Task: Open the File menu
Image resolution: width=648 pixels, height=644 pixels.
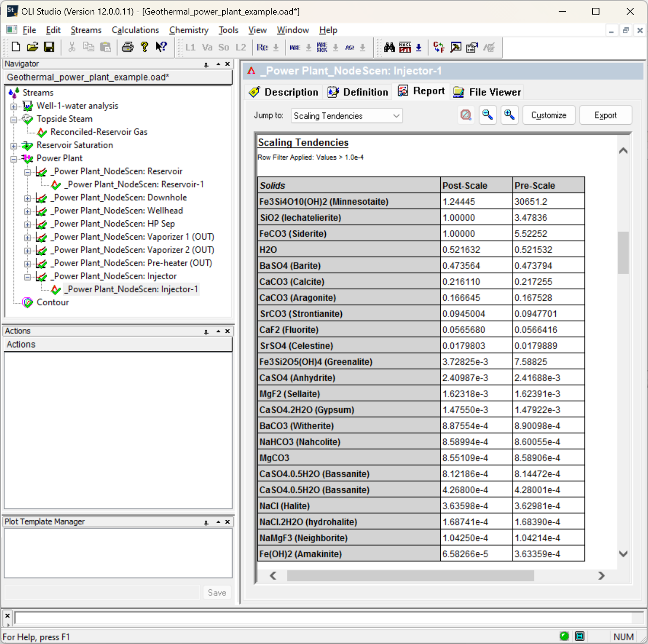Action: coord(29,30)
